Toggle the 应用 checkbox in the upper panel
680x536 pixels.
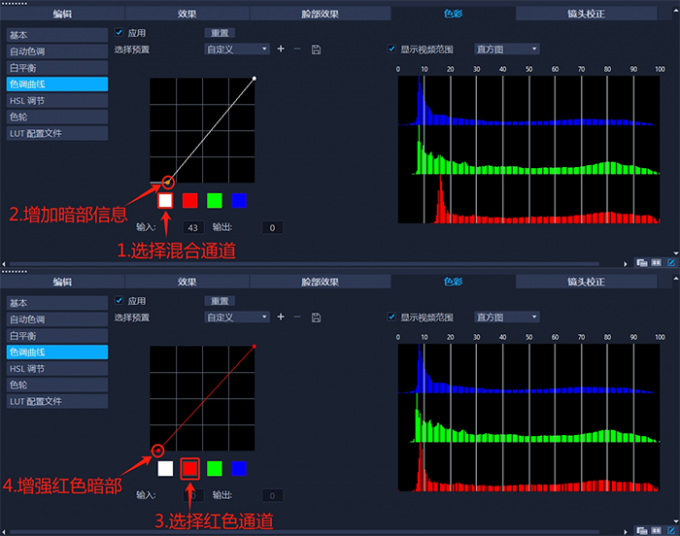(x=119, y=33)
